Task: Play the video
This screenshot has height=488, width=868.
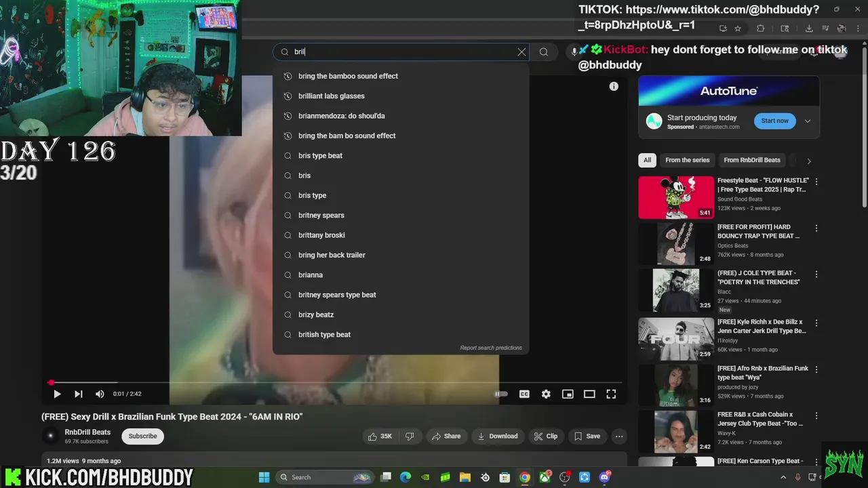Action: [57, 394]
